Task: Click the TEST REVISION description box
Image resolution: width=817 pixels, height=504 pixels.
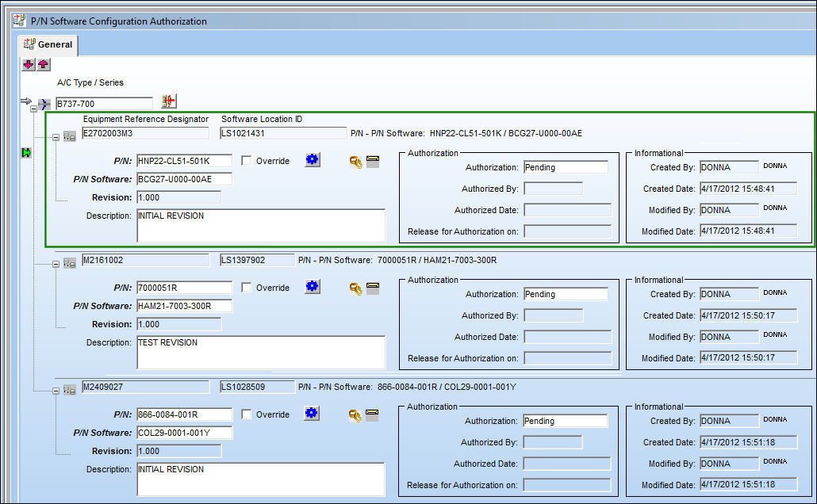Action: coord(261,352)
